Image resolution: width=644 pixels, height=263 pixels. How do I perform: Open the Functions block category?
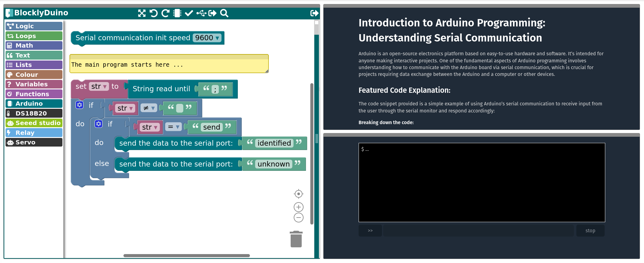[34, 94]
